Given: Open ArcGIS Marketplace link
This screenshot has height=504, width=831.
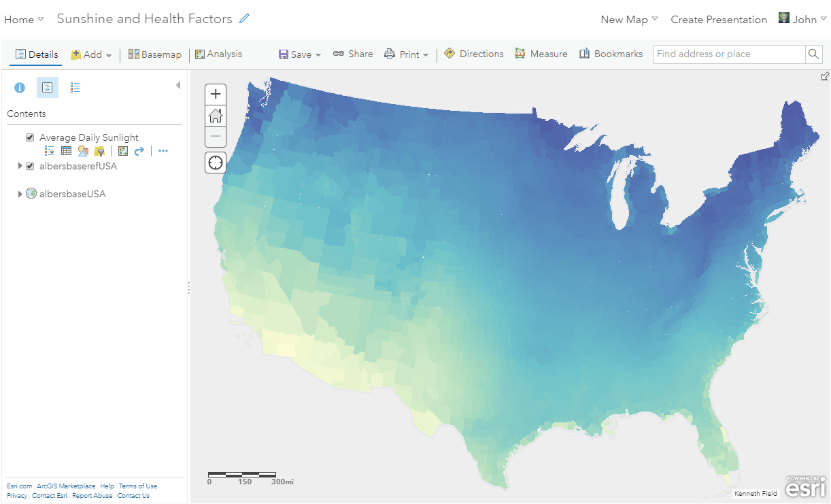Looking at the screenshot, I should [66, 486].
